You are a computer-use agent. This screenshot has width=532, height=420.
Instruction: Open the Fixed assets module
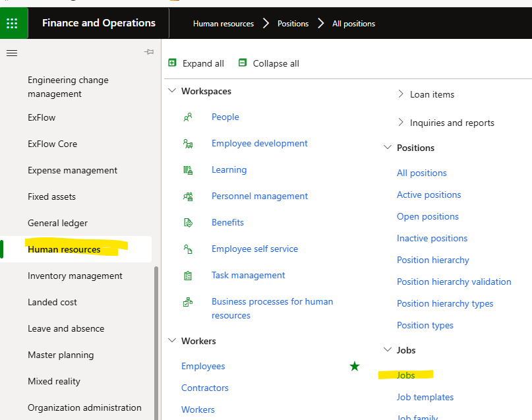[51, 196]
